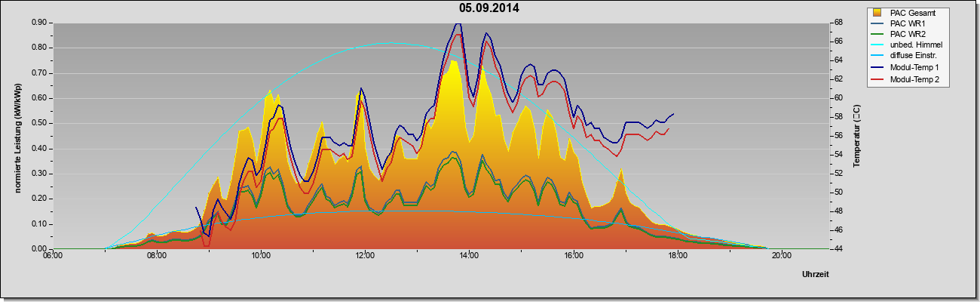Select the PAC WR2 legend entry
980x302 pixels.
tap(908, 35)
